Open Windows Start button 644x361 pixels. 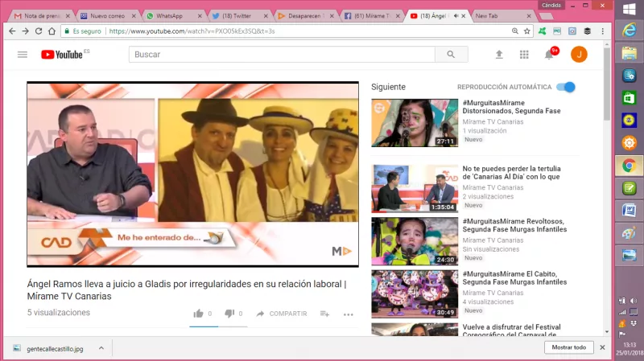click(630, 9)
